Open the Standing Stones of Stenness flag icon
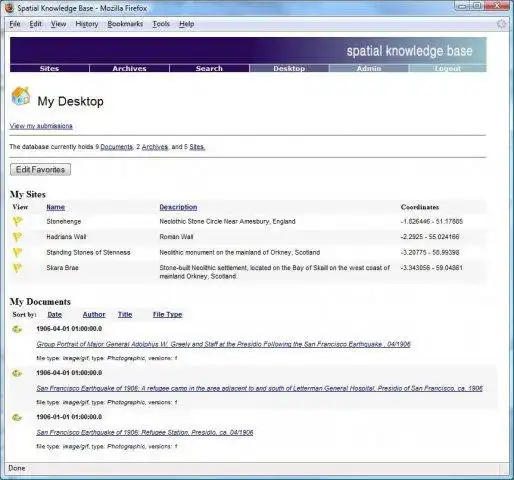The width and height of the screenshot is (514, 480). coord(17,252)
